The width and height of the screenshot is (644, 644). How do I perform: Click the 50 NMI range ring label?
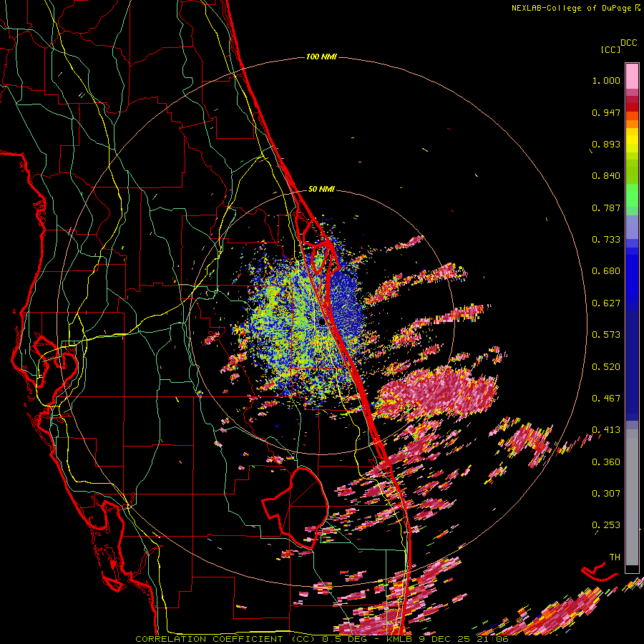click(x=321, y=190)
